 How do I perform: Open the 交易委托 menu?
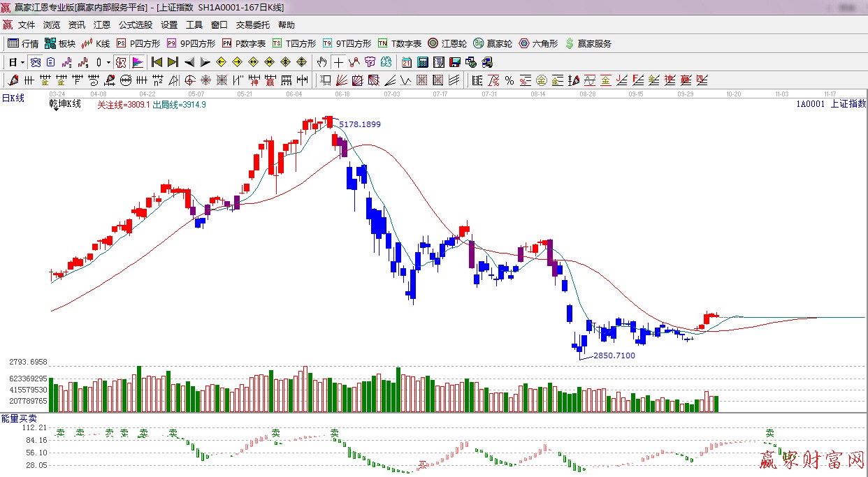[x=252, y=25]
